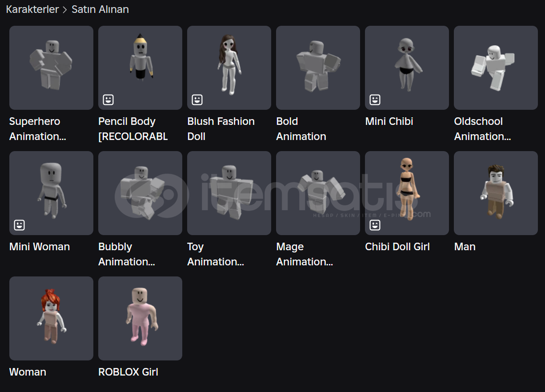This screenshot has height=392, width=545.
Task: Select the Bubbly Animation thumbnail
Action: pos(140,193)
